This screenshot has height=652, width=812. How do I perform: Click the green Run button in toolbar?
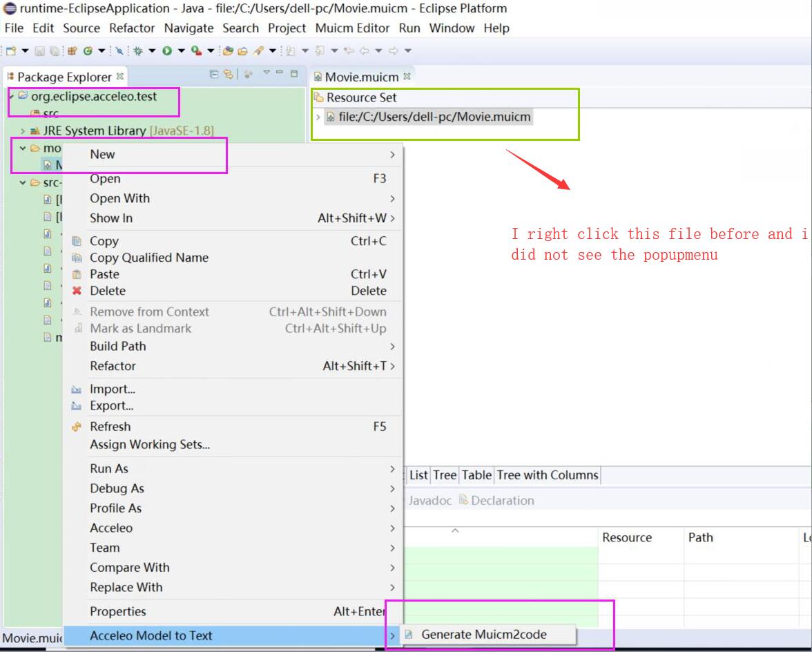point(167,50)
